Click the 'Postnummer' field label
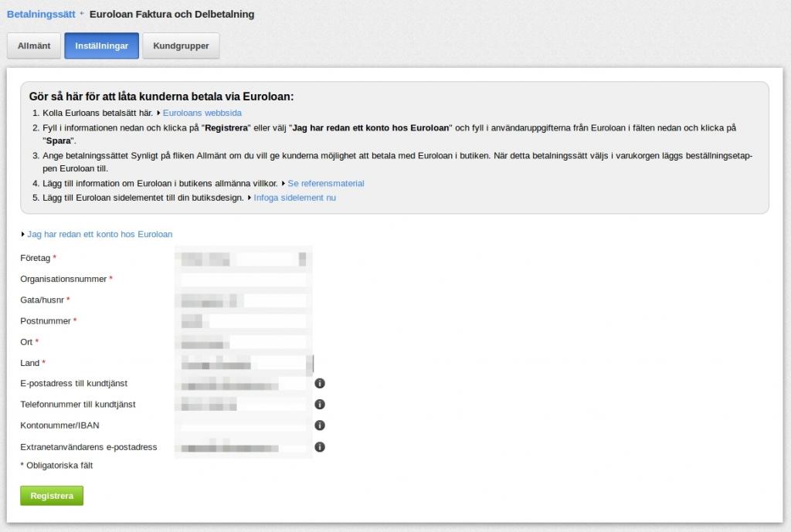The height and width of the screenshot is (532, 791). click(46, 321)
